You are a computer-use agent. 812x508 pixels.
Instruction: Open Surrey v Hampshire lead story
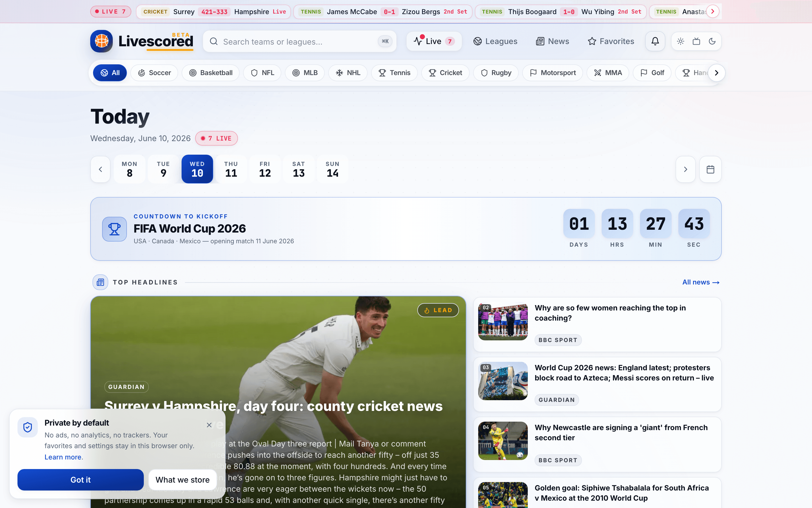tap(278, 402)
